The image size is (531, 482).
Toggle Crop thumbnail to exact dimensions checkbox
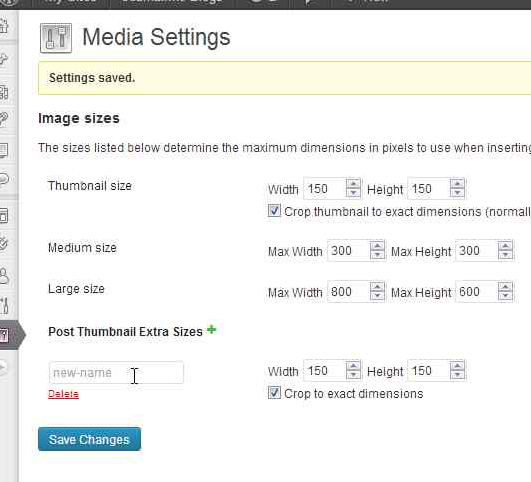(274, 210)
